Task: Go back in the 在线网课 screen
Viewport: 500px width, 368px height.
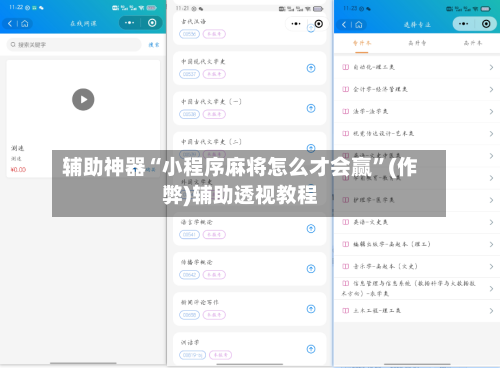Action: point(10,23)
